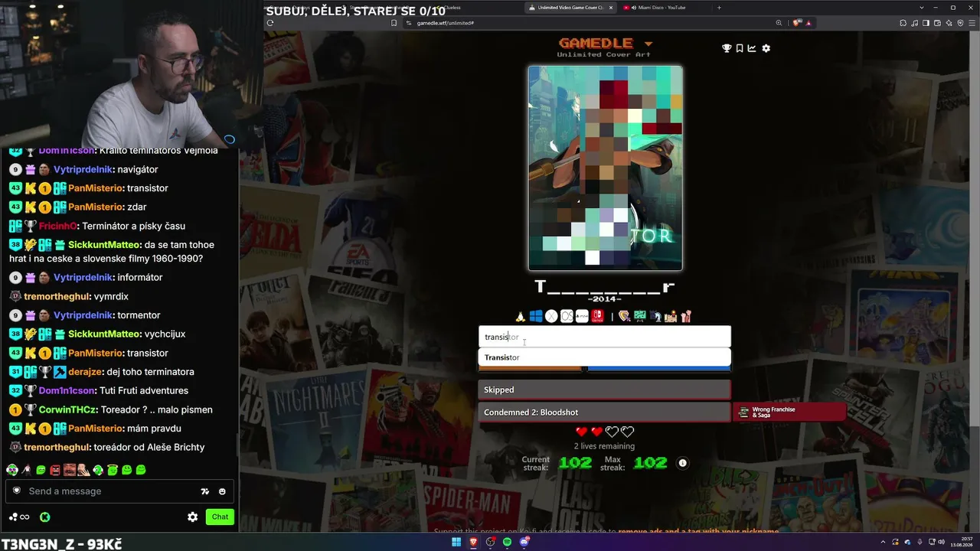Click the zoom magnifier in the address bar
The width and height of the screenshot is (980, 551).
tap(779, 23)
